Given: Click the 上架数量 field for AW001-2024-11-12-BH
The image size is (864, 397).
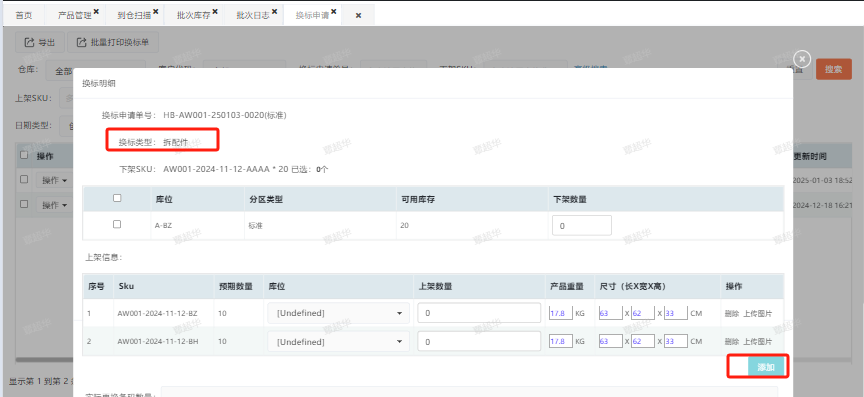Looking at the screenshot, I should (x=479, y=342).
